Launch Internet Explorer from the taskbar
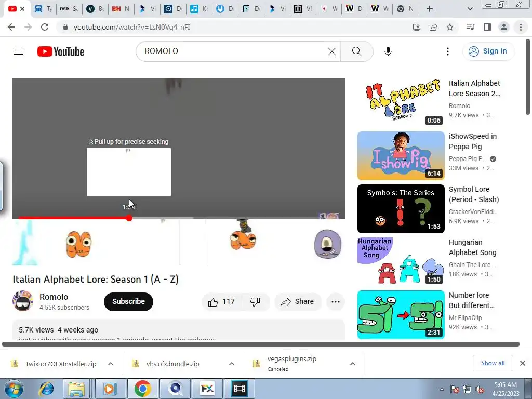This screenshot has width=532, height=399. coord(46,389)
